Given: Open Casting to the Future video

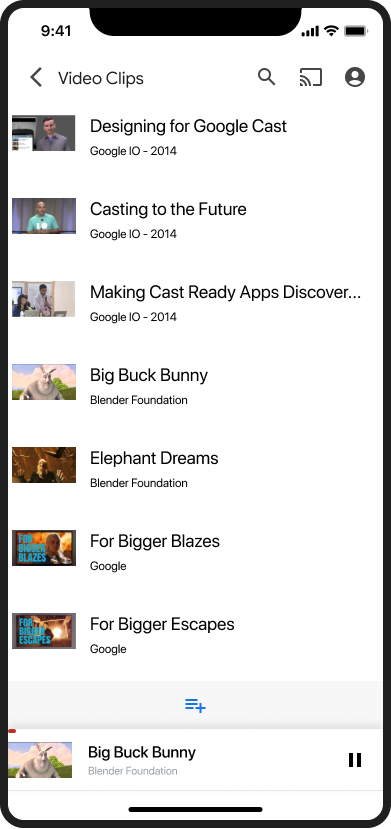Looking at the screenshot, I should pyautogui.click(x=195, y=220).
